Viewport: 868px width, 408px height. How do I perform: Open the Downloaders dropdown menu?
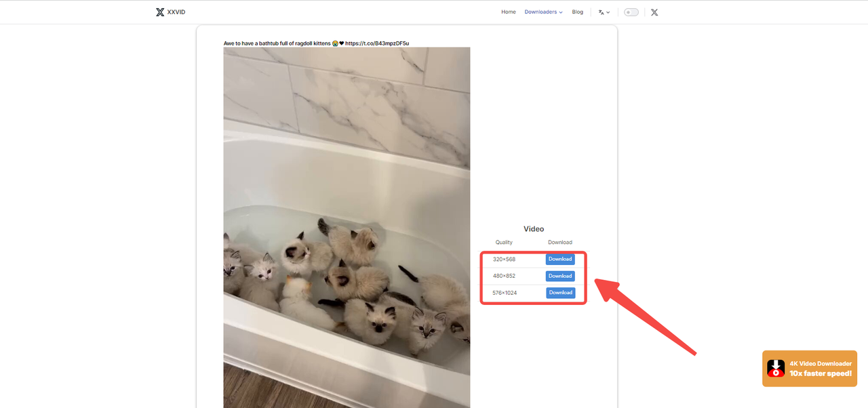click(542, 12)
